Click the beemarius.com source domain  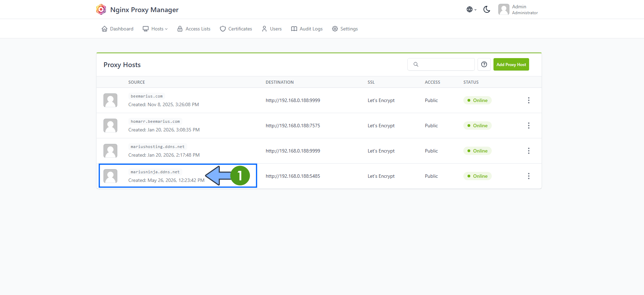point(147,96)
